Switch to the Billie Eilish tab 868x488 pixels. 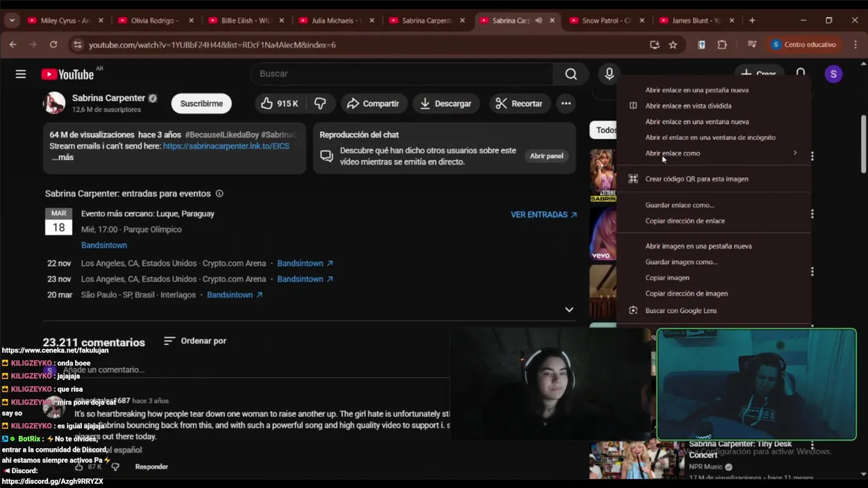(246, 20)
